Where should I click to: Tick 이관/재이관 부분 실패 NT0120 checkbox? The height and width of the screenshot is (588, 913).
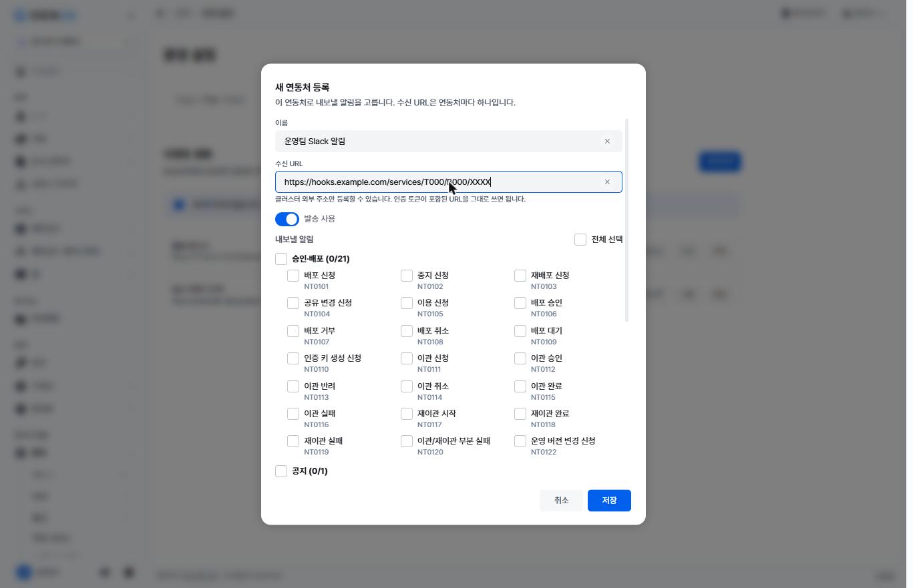point(407,441)
